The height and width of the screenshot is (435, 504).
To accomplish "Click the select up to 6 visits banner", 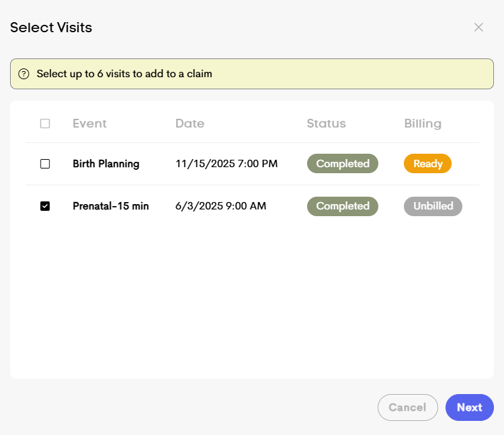I will 252,74.
